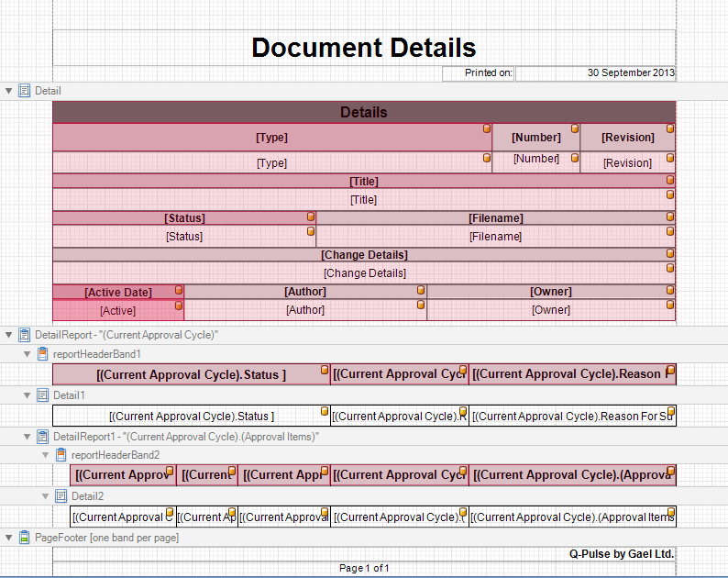Screen dimensions: 728x578
Task: Collapse the DetailReport Current Approval Cycle band
Action: coord(9,335)
